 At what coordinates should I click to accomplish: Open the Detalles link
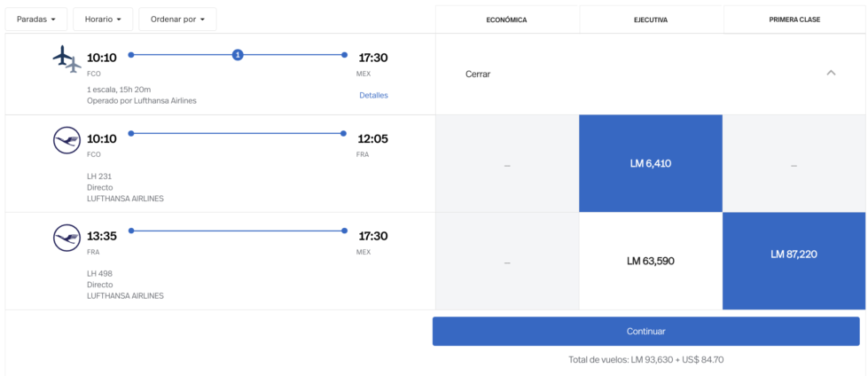tap(373, 95)
